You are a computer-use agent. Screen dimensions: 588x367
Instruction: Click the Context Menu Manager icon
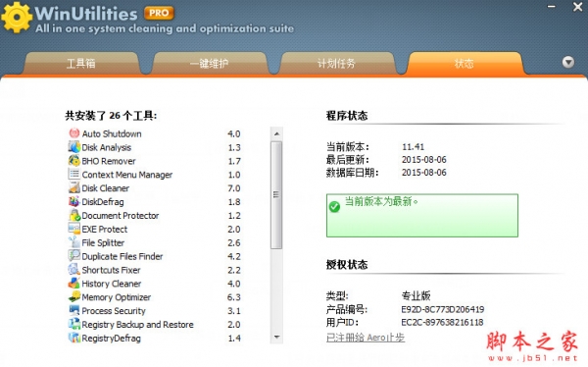[74, 174]
